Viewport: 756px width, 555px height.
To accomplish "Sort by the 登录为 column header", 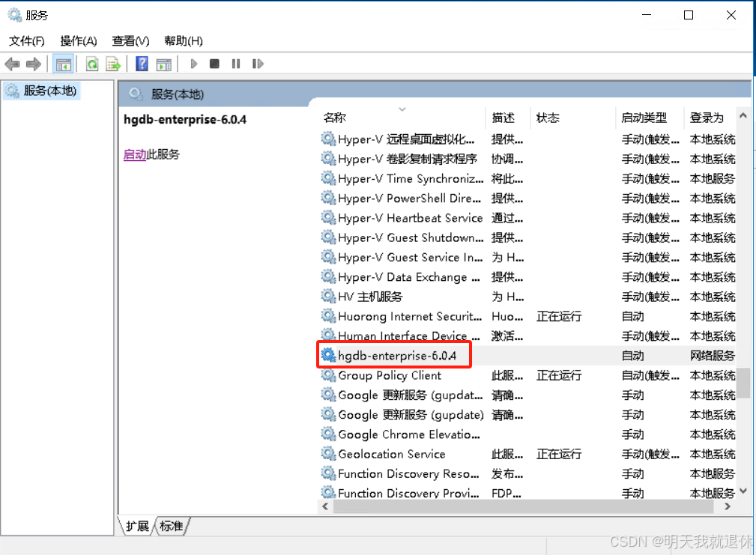I will coord(710,118).
